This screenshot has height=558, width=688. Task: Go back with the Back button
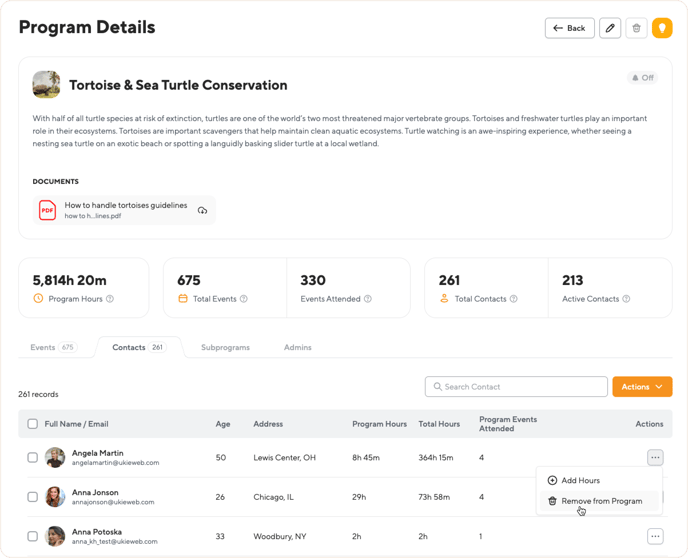[x=570, y=28]
